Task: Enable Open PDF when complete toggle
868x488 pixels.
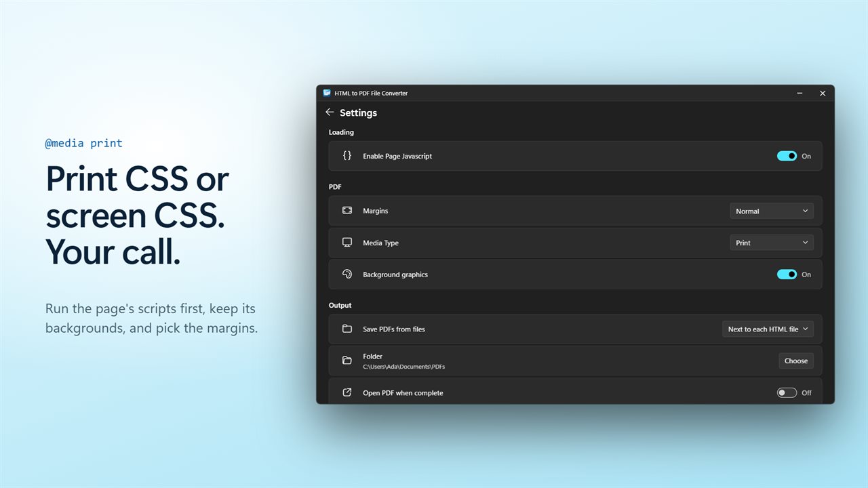Action: coord(787,392)
